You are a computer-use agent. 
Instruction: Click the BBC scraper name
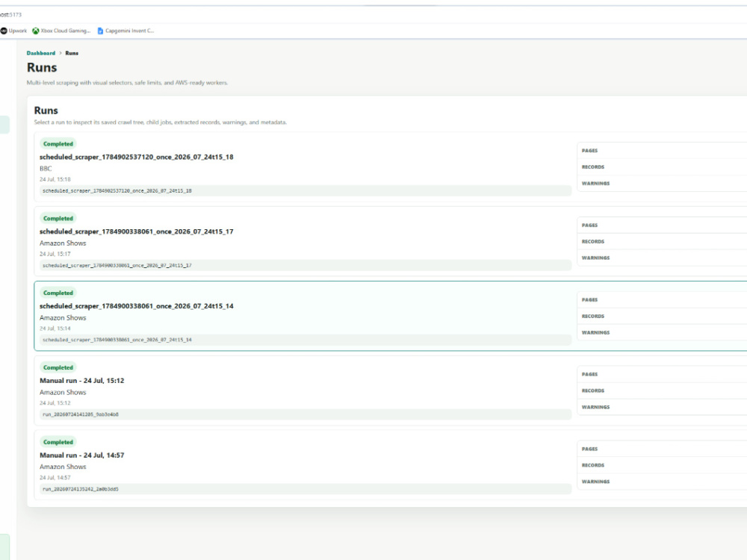(x=46, y=169)
